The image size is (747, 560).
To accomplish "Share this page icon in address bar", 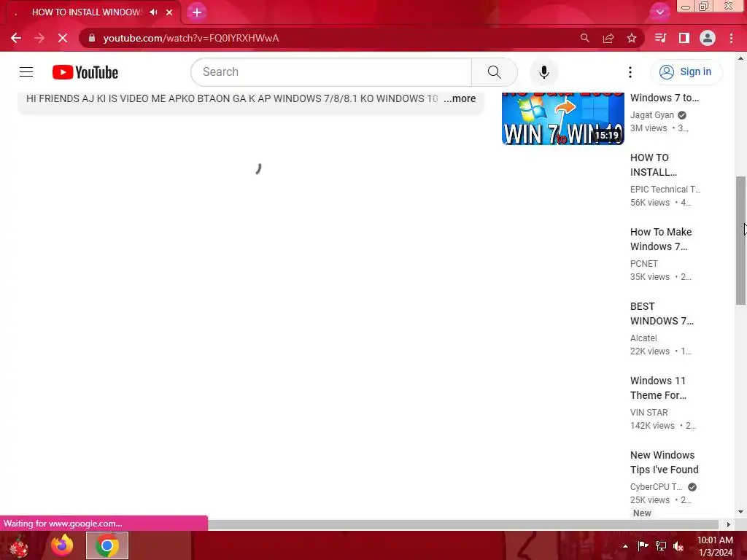I will 608,38.
